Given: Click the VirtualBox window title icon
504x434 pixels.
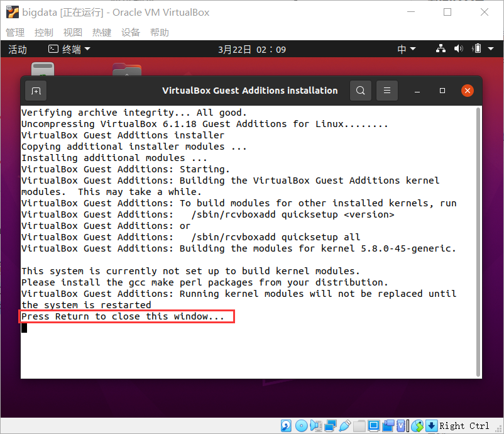Looking at the screenshot, I should (x=13, y=12).
